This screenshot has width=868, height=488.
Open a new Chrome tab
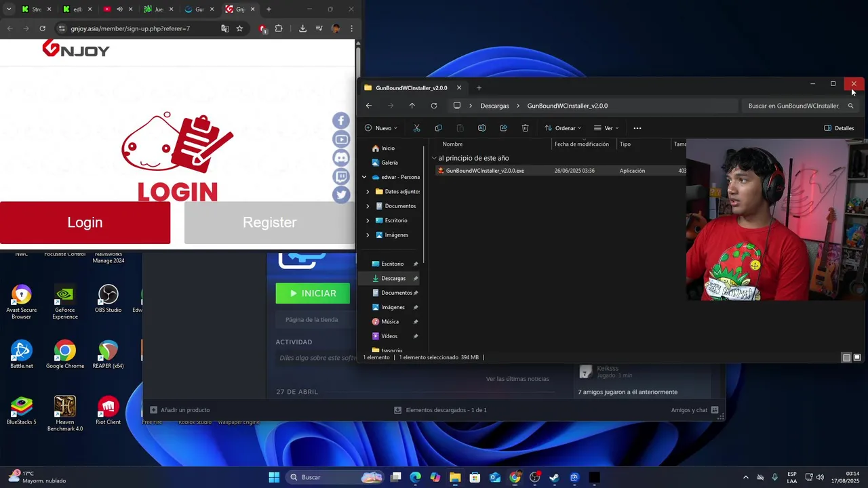click(x=269, y=9)
